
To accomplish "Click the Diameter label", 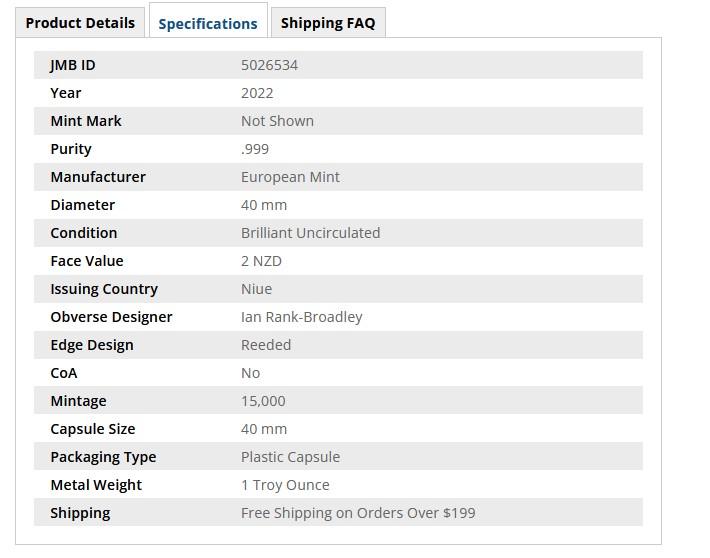I will (82, 205).
